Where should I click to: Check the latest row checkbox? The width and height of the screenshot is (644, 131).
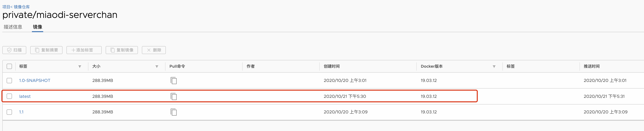click(9, 96)
